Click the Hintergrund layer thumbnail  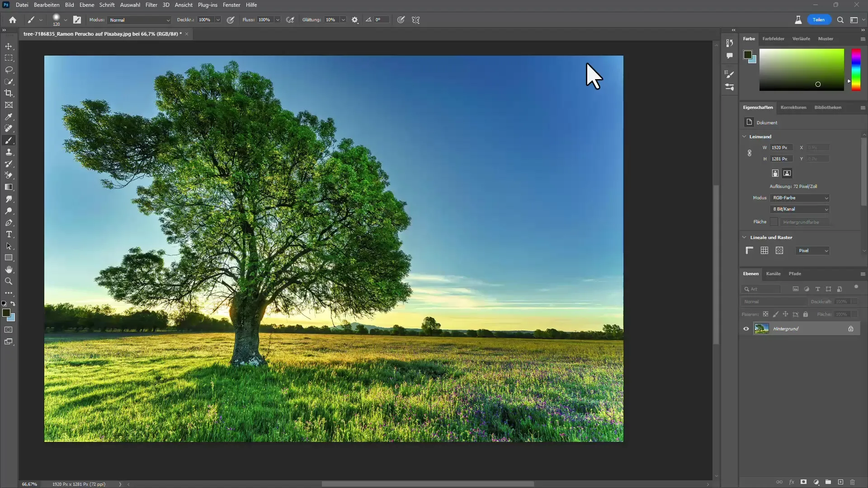click(761, 328)
